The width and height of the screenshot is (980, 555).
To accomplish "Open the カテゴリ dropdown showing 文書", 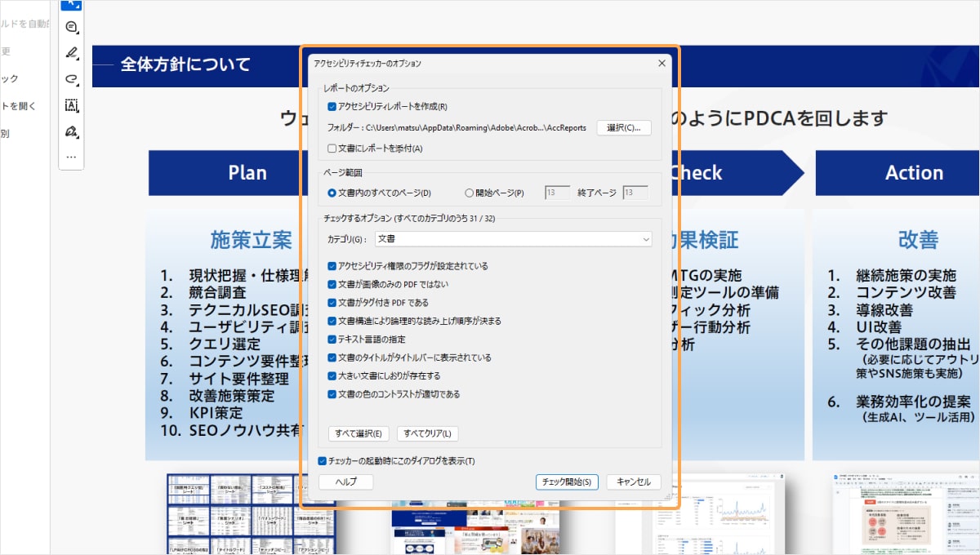I will pyautogui.click(x=514, y=239).
